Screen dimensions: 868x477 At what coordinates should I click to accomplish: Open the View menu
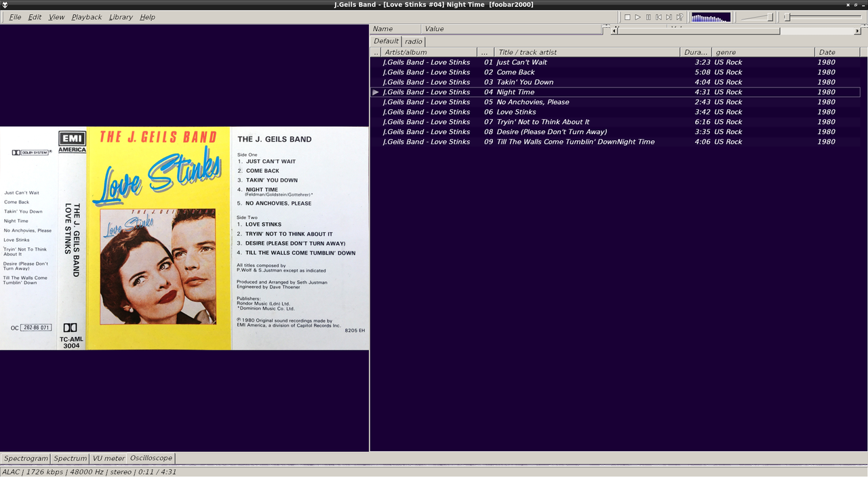[56, 17]
